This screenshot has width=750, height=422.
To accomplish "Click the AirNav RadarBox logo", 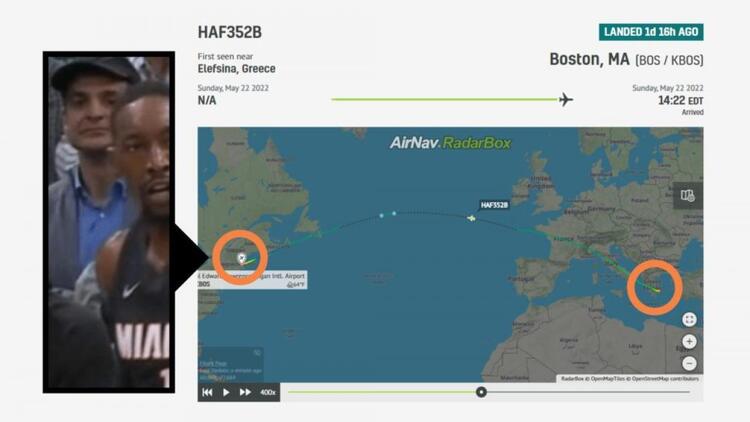I will (450, 143).
